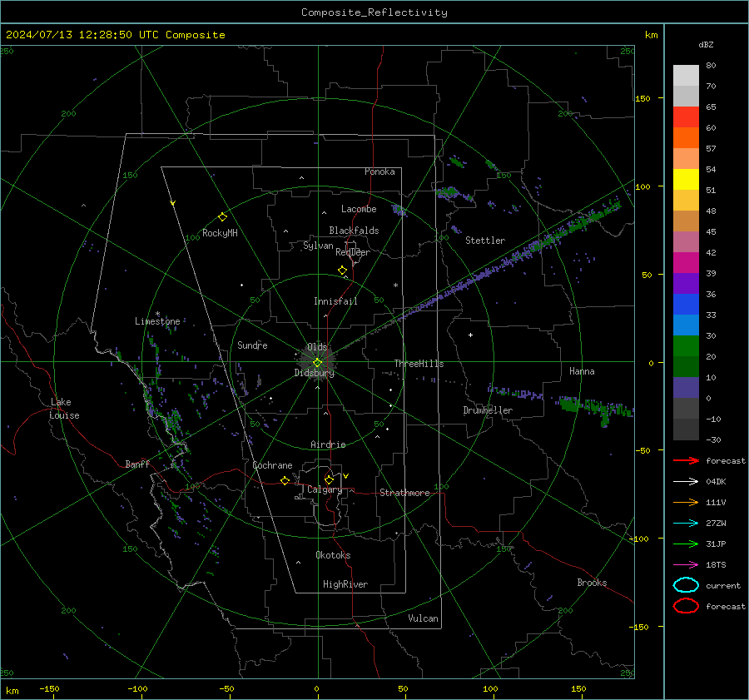The width and height of the screenshot is (749, 700).
Task: Click the Drumheller label on map
Action: 488,410
